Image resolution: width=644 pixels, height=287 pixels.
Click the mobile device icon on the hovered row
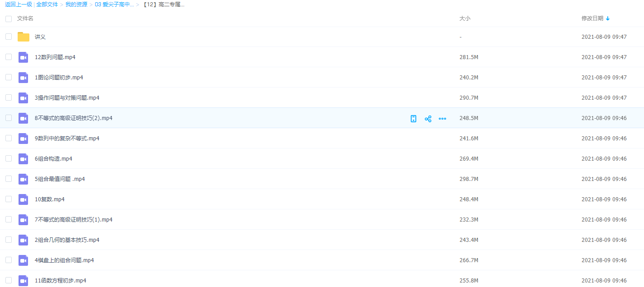pos(413,119)
